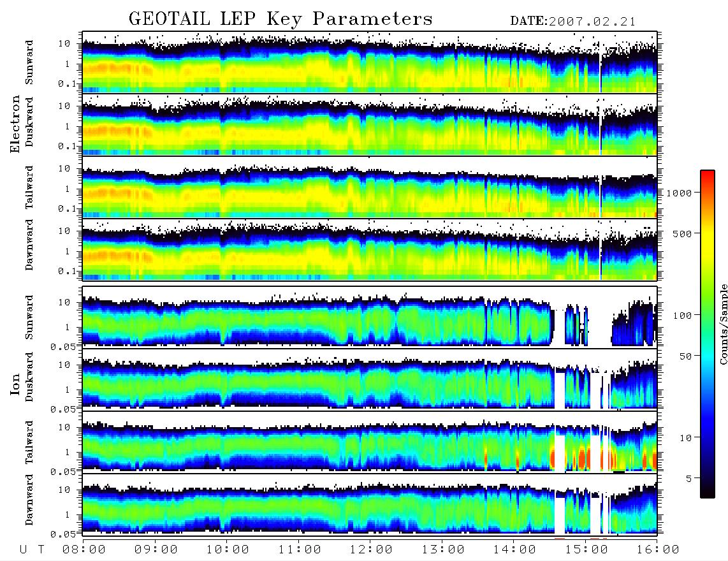Click the Electron Duskward panel label
728x561 pixels.
coord(29,122)
